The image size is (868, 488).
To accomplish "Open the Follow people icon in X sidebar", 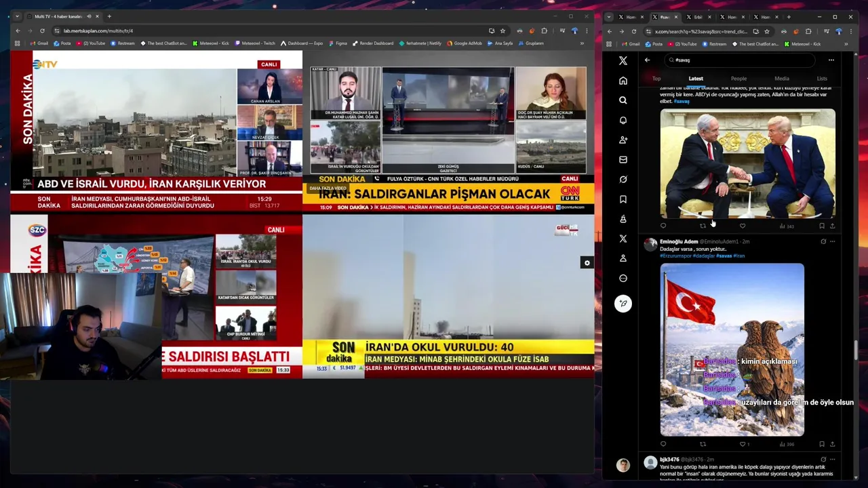I will 623,140.
